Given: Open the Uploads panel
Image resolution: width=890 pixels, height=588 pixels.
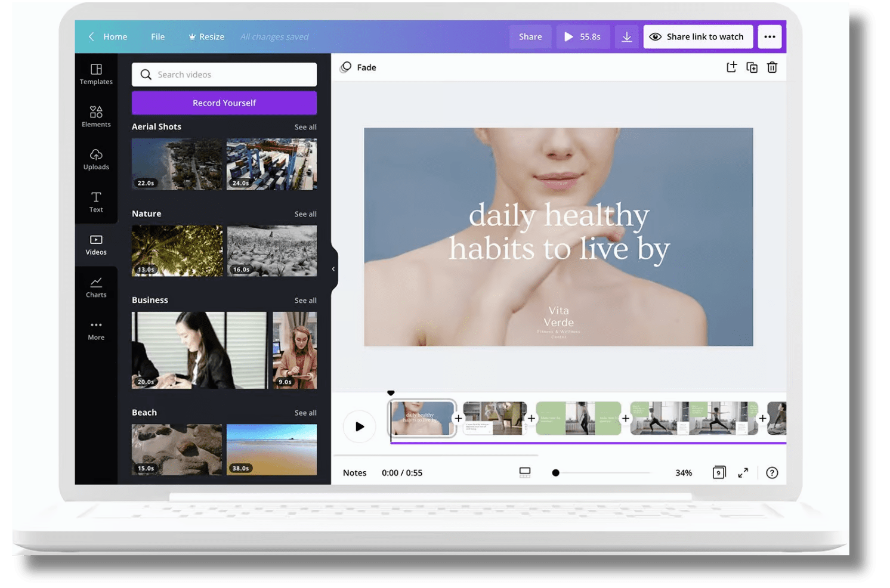Looking at the screenshot, I should coord(96,159).
